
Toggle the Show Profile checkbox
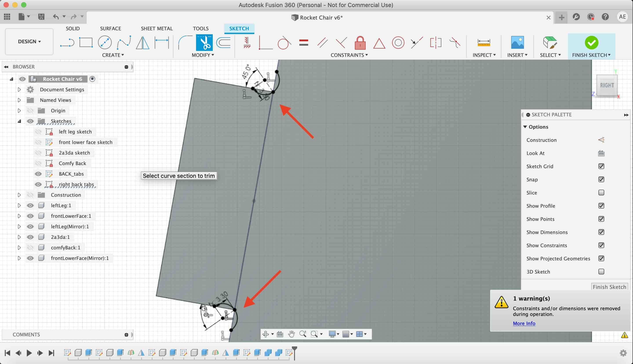pyautogui.click(x=601, y=206)
